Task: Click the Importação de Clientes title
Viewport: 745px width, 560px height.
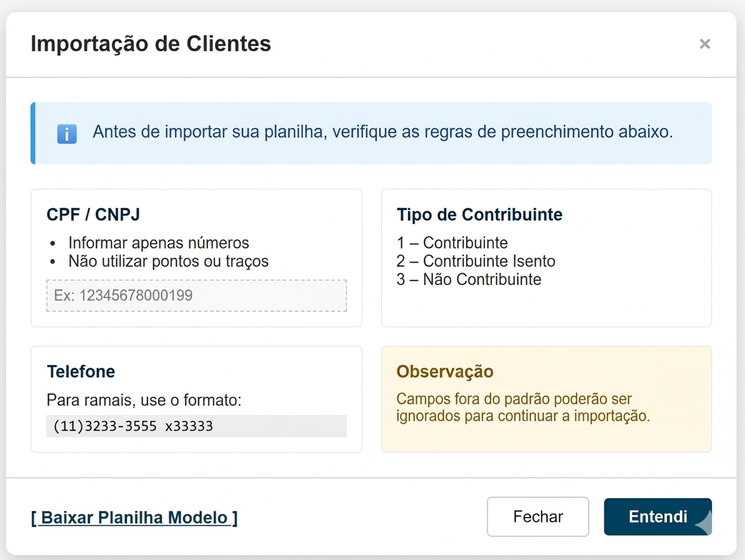Action: point(151,44)
